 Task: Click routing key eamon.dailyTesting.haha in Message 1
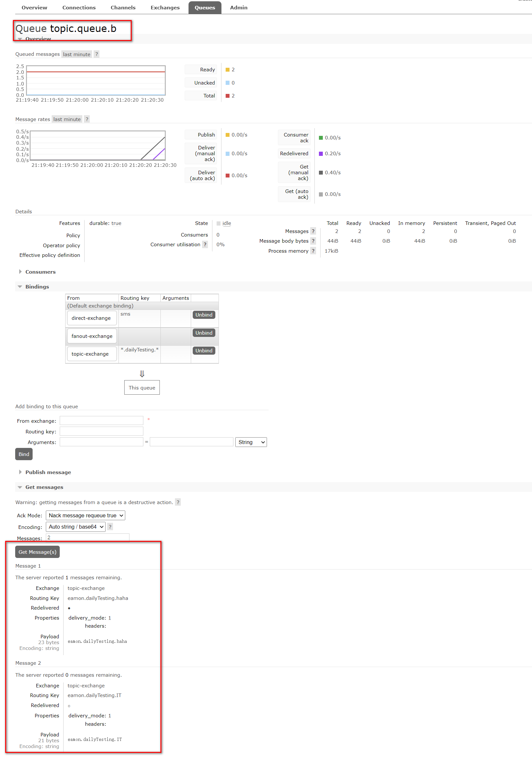[98, 598]
